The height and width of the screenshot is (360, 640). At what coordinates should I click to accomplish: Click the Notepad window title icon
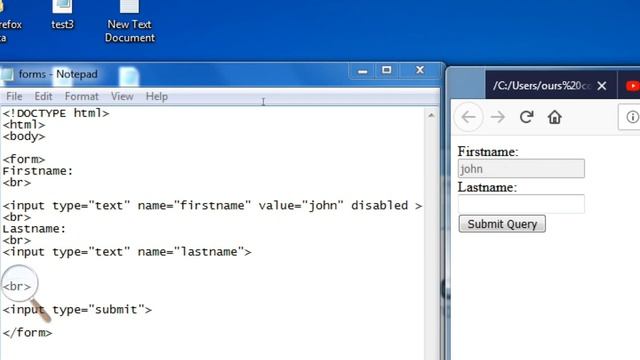7,74
